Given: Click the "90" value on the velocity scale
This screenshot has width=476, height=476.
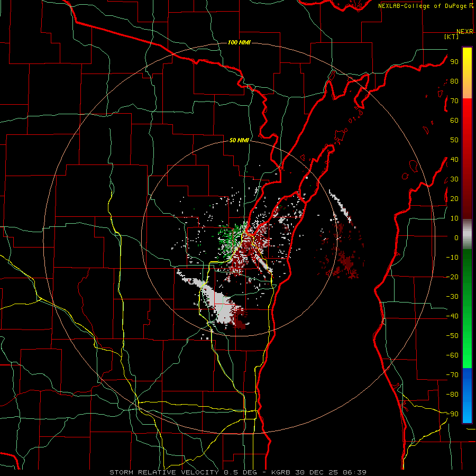Looking at the screenshot, I should (454, 62).
